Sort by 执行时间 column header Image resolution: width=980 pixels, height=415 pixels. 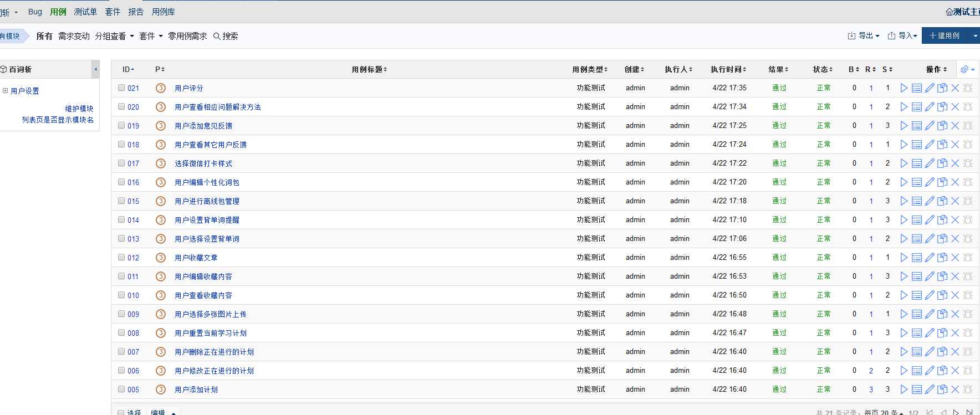click(728, 69)
